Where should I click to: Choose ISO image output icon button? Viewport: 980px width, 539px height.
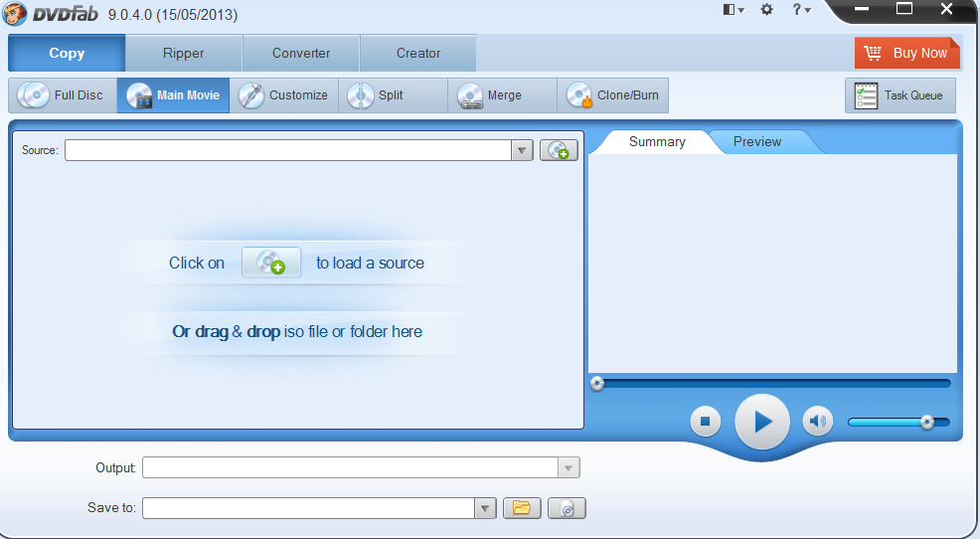tap(567, 508)
